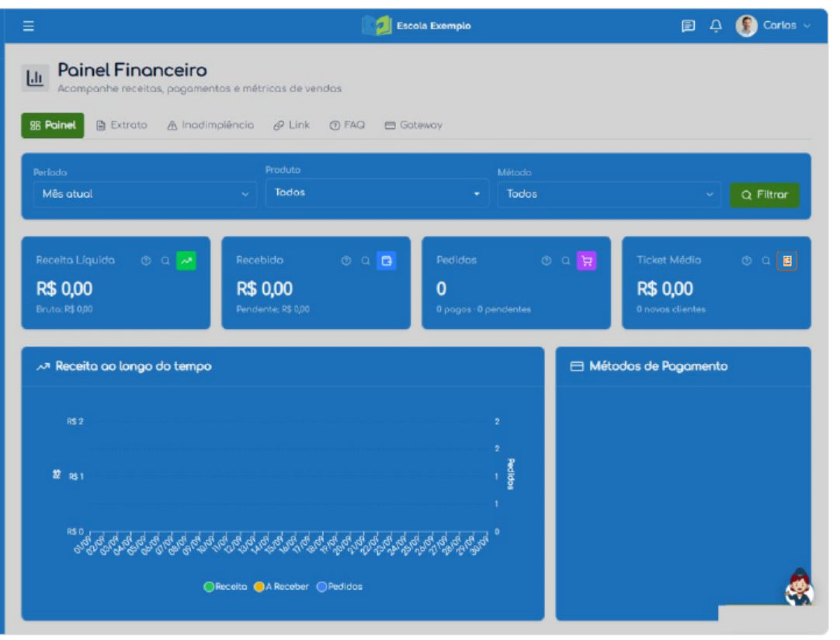The height and width of the screenshot is (640, 840).
Task: Open the Produto dropdown
Action: click(377, 192)
